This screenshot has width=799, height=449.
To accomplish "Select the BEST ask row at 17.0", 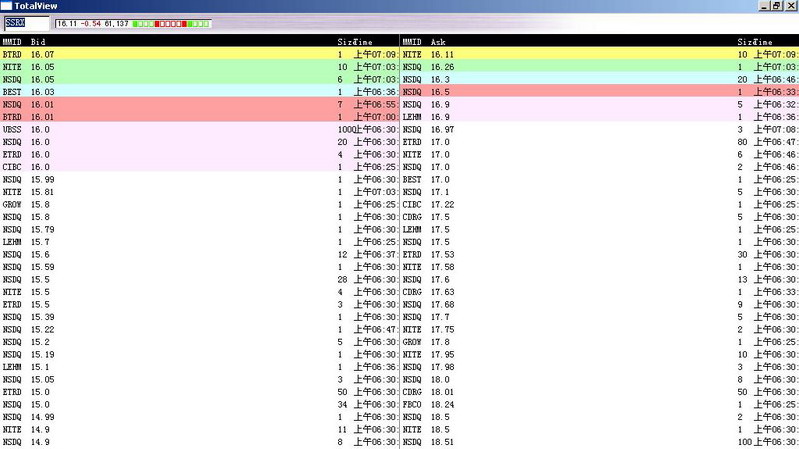I will [x=600, y=179].
